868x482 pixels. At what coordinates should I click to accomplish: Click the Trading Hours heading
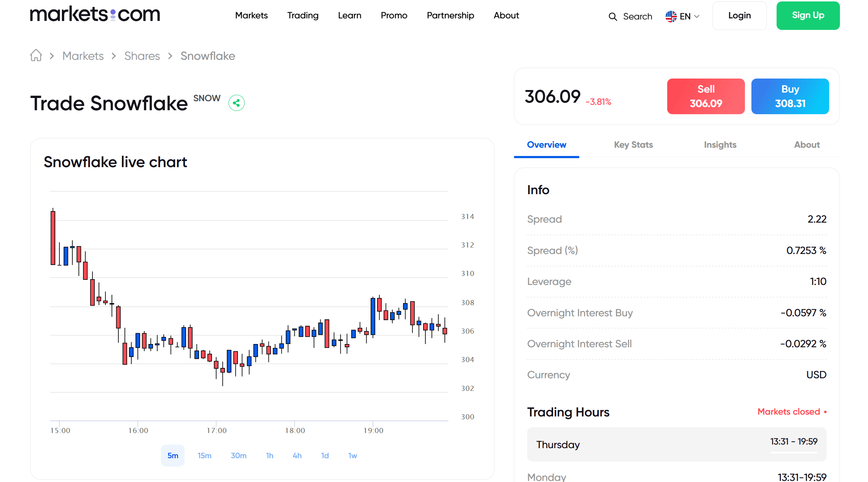point(568,412)
